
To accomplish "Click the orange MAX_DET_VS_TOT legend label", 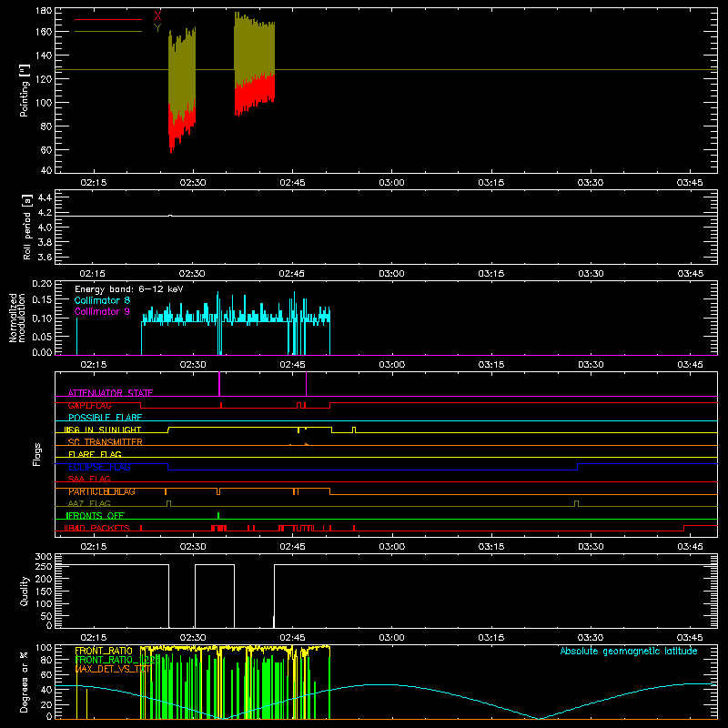I will [x=113, y=669].
